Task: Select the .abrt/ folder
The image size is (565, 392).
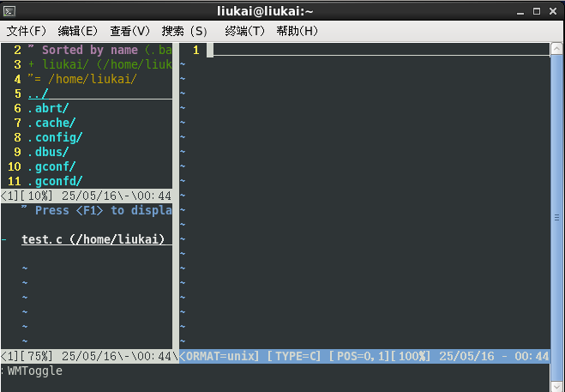Action: (x=48, y=108)
